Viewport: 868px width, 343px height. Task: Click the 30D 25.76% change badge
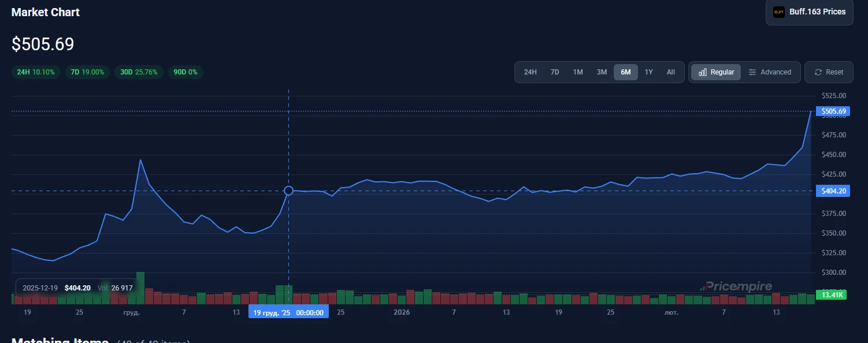(x=139, y=72)
